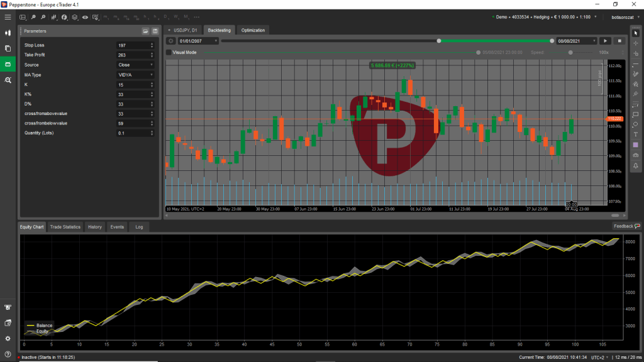Open the Trade Statistics tab
This screenshot has height=362, width=644.
click(65, 226)
